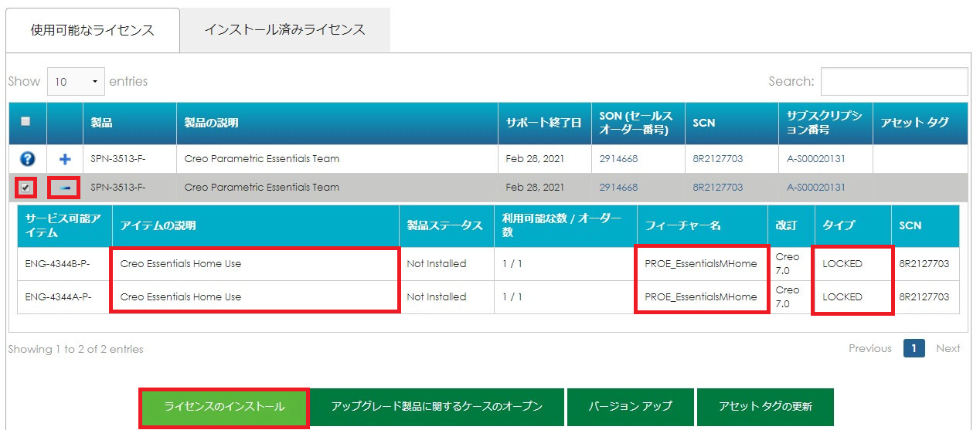Screen dimensions: 980x430
Task: Sort by 製品の説明 column header
Action: (337, 124)
